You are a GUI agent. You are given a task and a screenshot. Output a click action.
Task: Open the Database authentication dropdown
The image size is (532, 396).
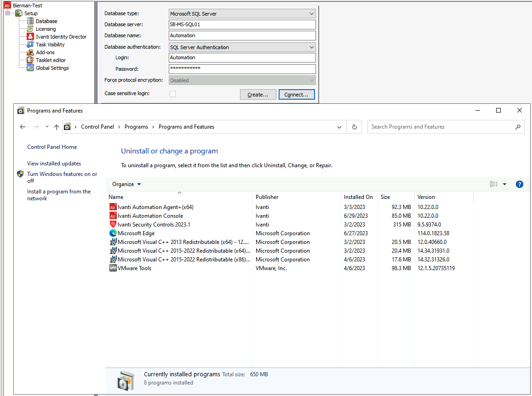(311, 47)
